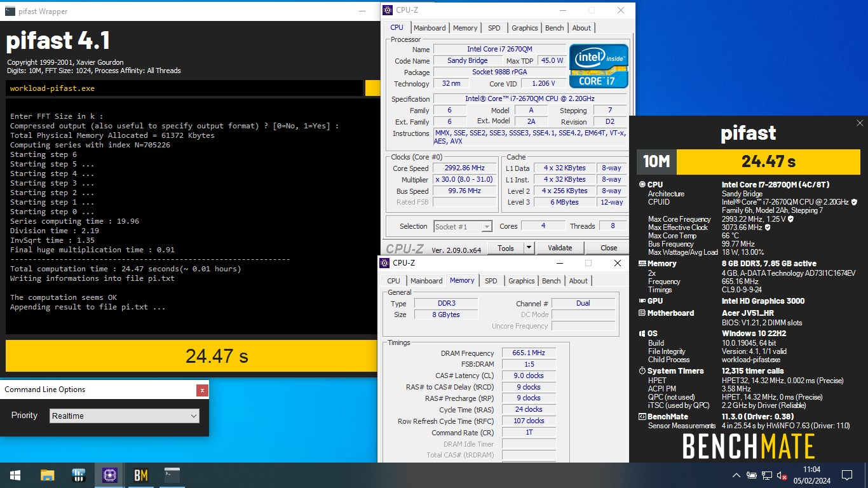Click the shield beside Max Effective Clock
868x488 pixels.
[768, 227]
